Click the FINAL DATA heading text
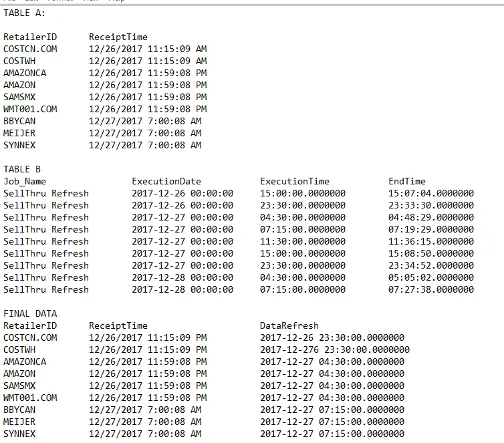 point(30,313)
